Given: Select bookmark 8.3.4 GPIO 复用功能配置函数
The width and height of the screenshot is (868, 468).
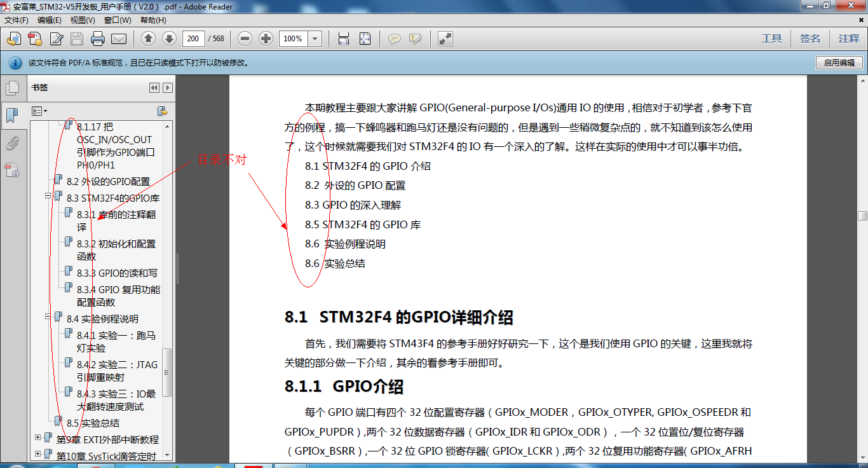Looking at the screenshot, I should click(118, 296).
